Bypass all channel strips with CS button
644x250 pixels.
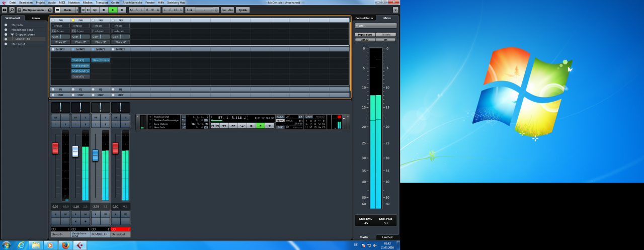tap(176, 10)
